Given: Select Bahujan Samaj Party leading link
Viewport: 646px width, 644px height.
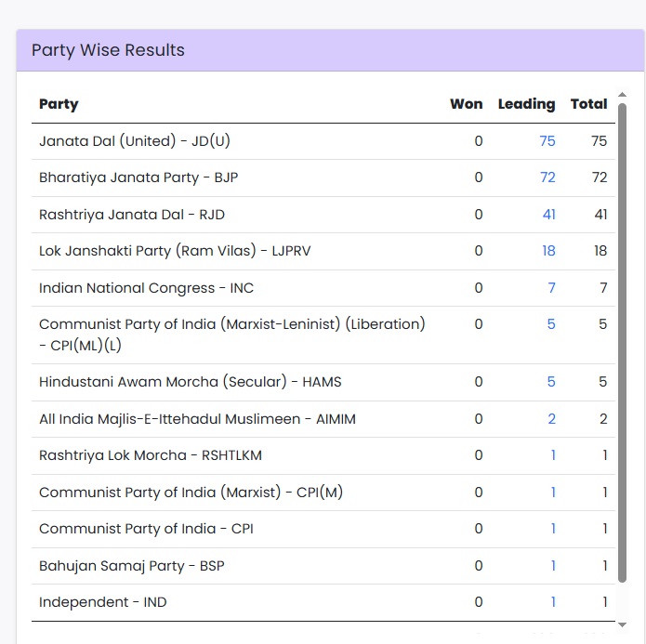Looking at the screenshot, I should coord(553,566).
